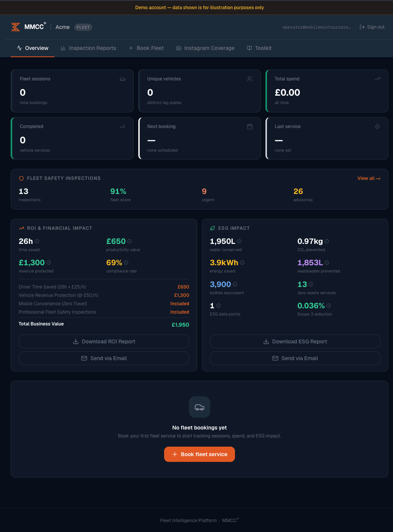The height and width of the screenshot is (532, 393).
Task: Click info icon next to 0.036% Scope 3 reduction
Action: click(329, 306)
